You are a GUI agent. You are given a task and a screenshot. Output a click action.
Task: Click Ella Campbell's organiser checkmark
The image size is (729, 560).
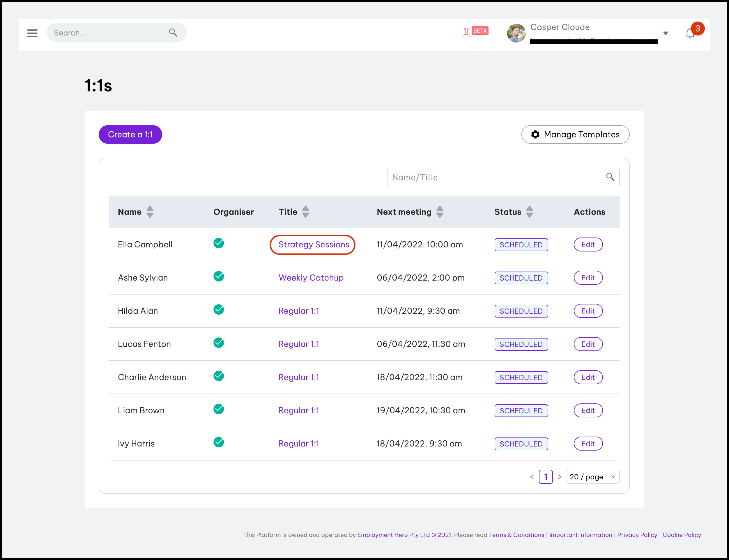click(219, 243)
